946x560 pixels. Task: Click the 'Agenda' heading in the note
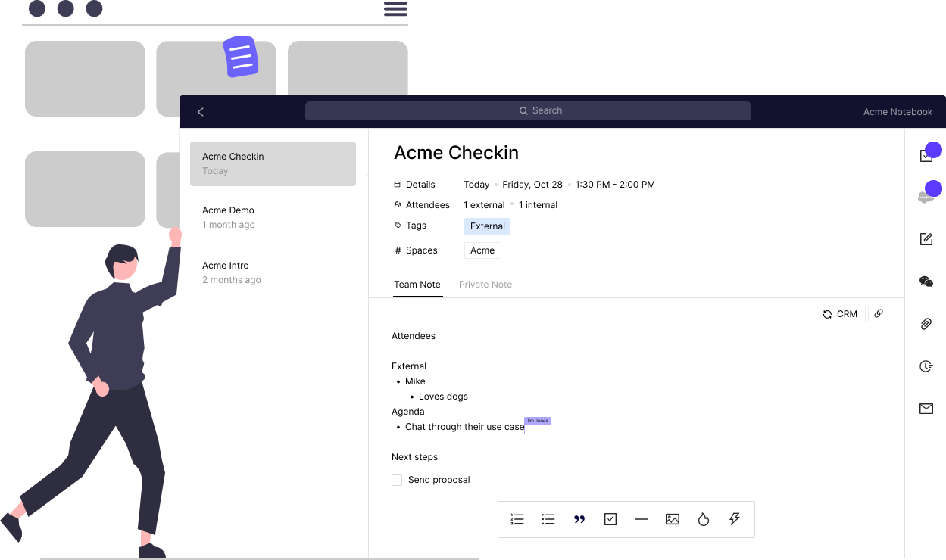point(407,412)
